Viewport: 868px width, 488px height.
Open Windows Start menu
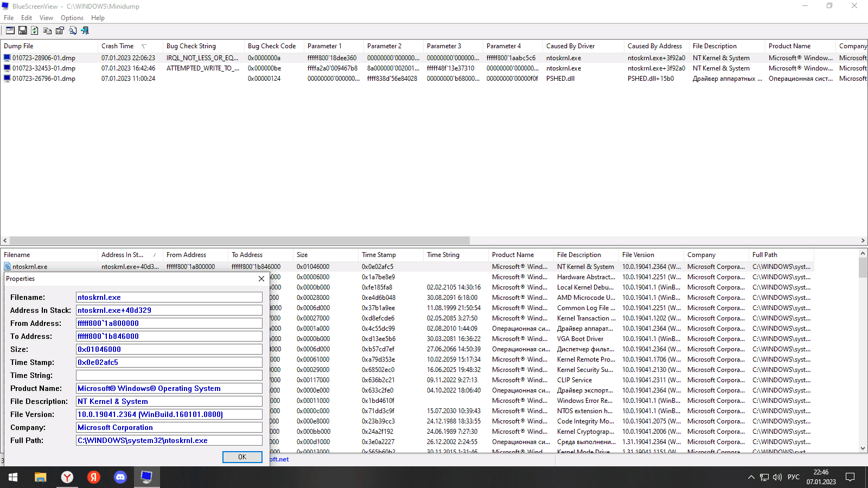[x=13, y=477]
